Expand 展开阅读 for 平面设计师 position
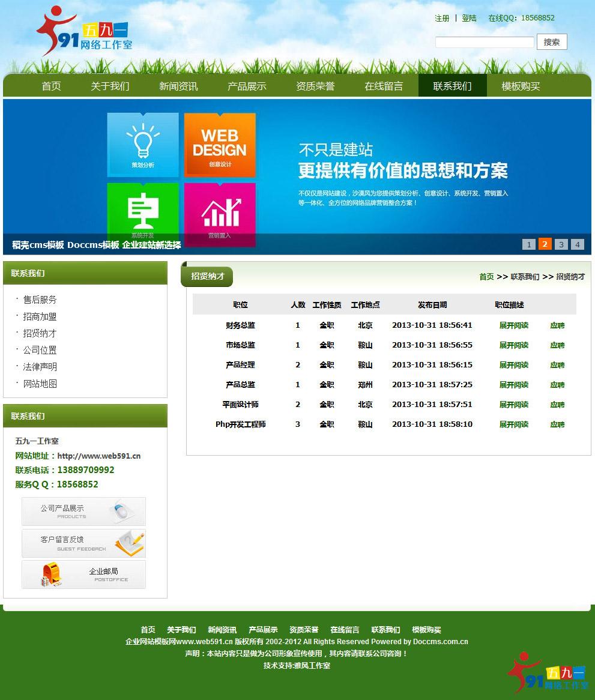Viewport: 595px width, 700px height. click(513, 404)
